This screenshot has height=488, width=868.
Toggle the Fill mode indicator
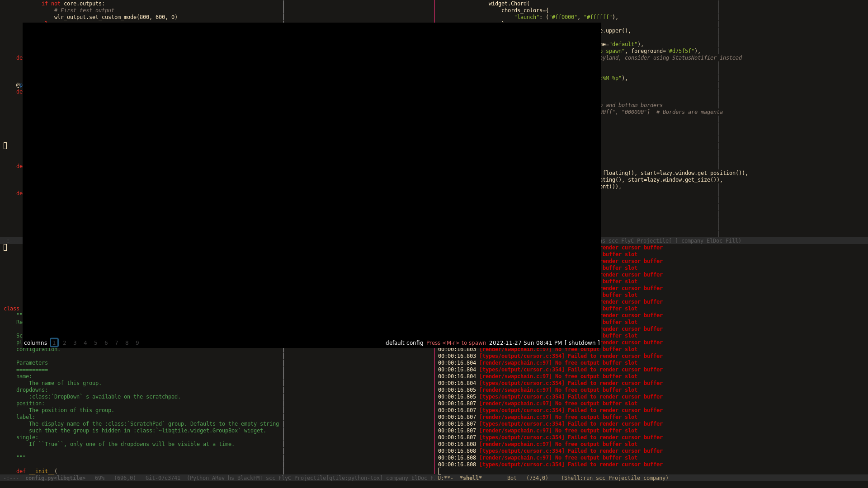point(733,241)
